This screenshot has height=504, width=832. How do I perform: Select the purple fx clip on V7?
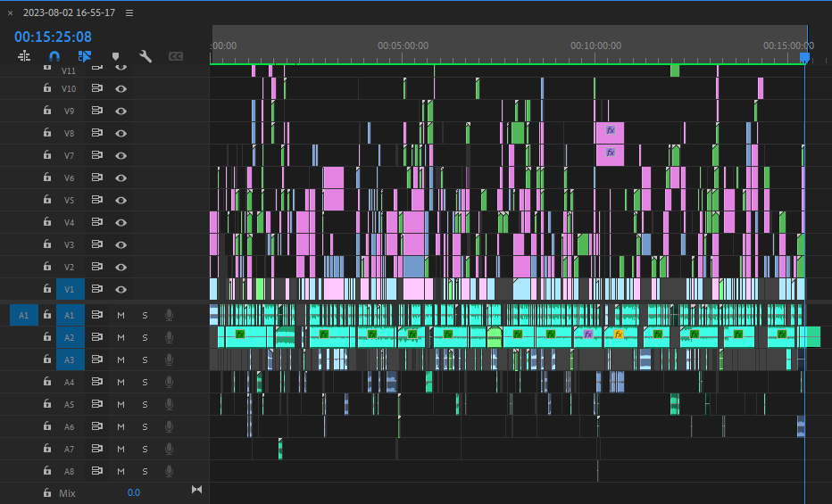(611, 155)
